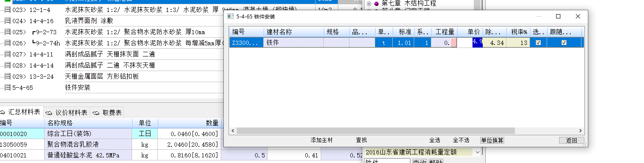Click the 单价 cell of the 铁件 row
The width and height of the screenshot is (644, 163).
pyautogui.click(x=470, y=42)
